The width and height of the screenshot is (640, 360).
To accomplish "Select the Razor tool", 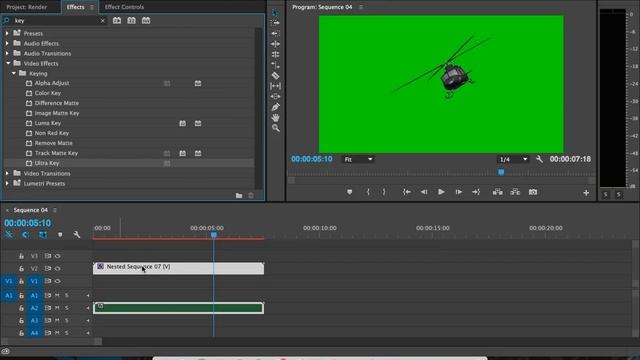I will click(x=276, y=76).
